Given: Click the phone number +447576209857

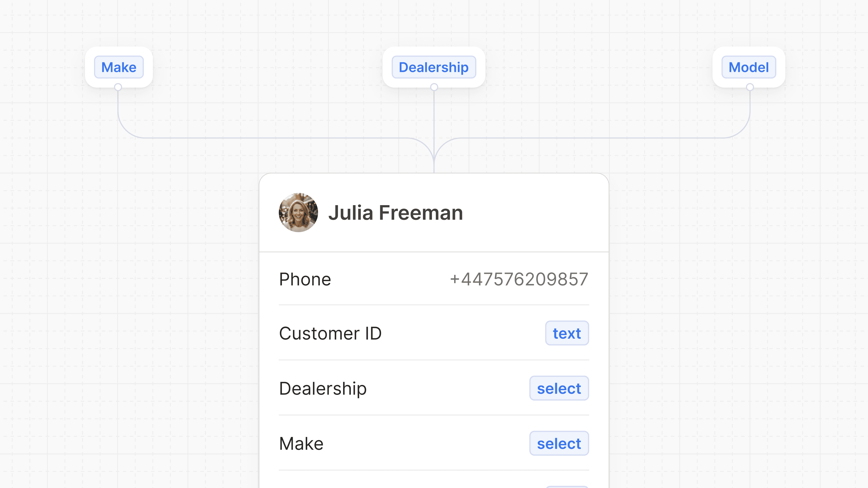Looking at the screenshot, I should click(x=519, y=279).
